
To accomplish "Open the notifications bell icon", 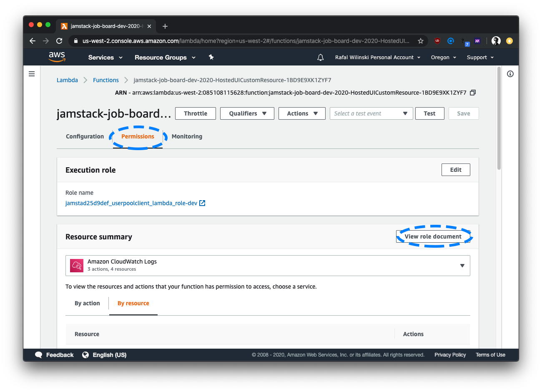I will point(321,58).
